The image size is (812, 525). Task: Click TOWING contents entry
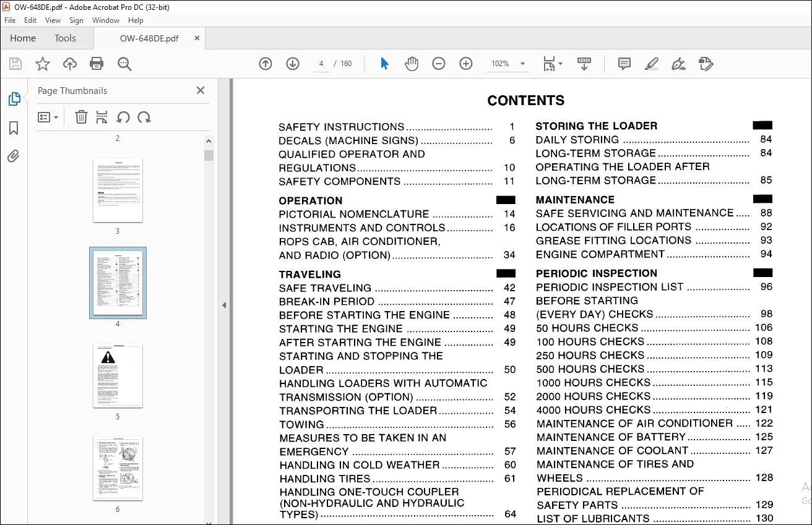397,424
